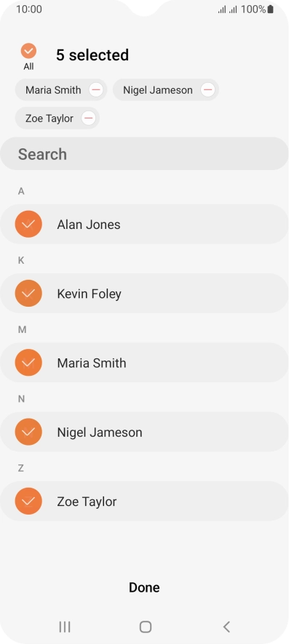Tap the Nigel Jameson contact name row

(x=144, y=432)
